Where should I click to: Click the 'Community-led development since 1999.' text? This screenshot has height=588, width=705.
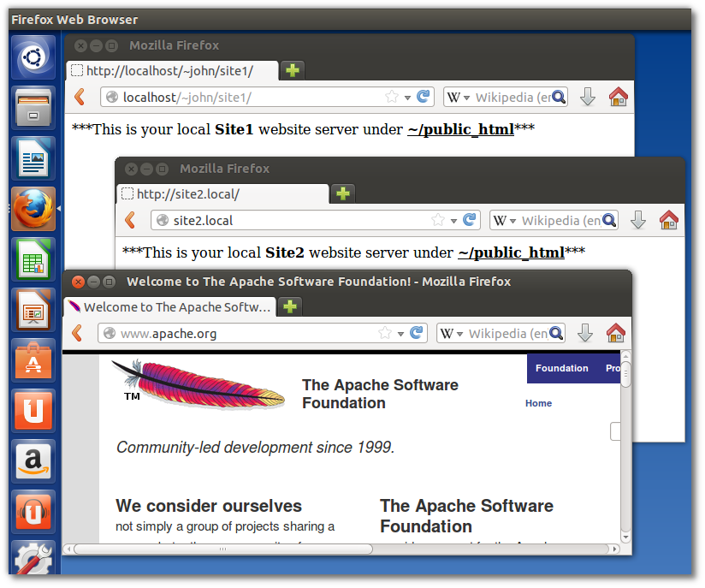click(x=255, y=447)
